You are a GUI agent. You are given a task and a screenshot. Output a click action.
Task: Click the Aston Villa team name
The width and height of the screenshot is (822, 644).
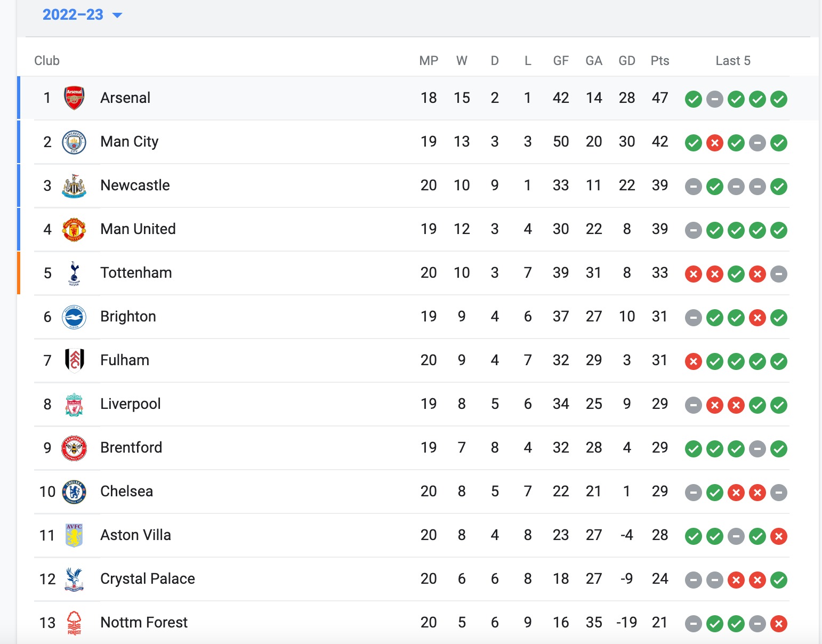click(x=136, y=535)
